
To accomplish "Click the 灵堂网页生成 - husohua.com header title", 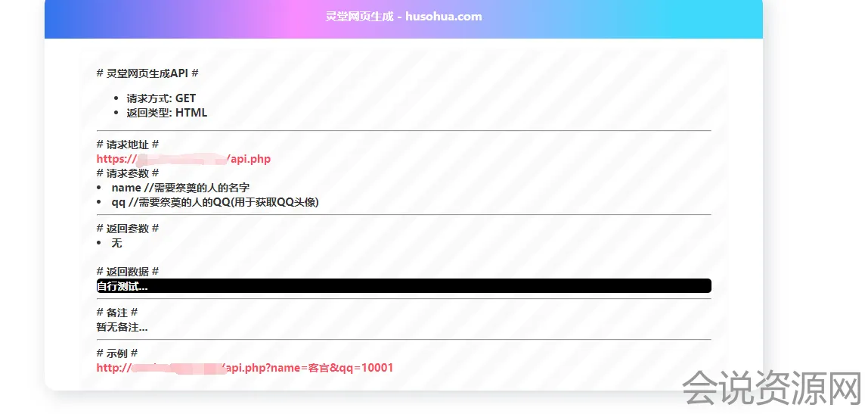I will [403, 17].
